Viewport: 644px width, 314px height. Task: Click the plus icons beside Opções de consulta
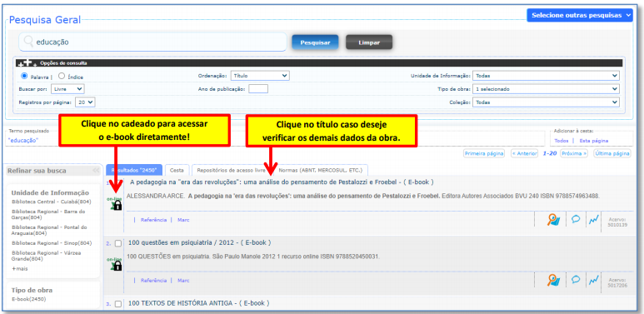[27, 63]
